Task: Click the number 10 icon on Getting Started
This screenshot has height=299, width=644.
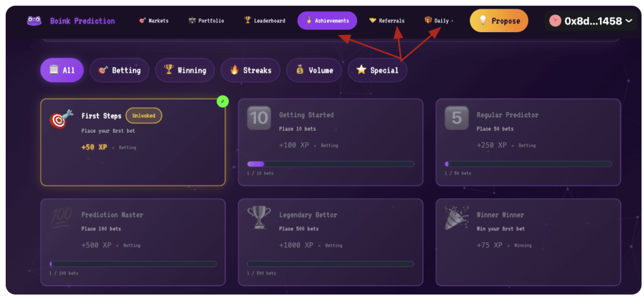Action: pos(258,118)
